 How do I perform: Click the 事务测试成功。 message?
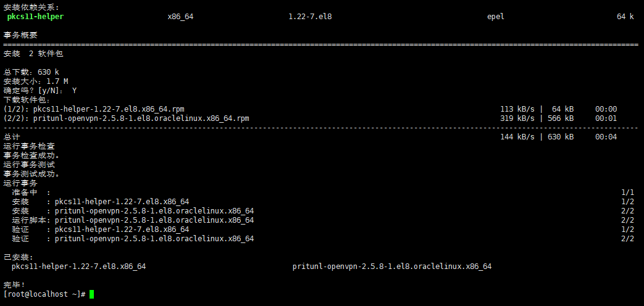pyautogui.click(x=31, y=174)
